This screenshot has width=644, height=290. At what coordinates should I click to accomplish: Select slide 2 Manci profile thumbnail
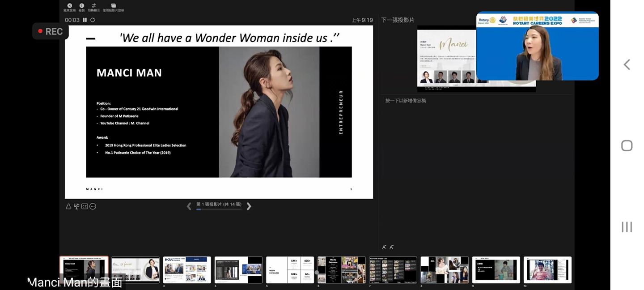[136, 270]
